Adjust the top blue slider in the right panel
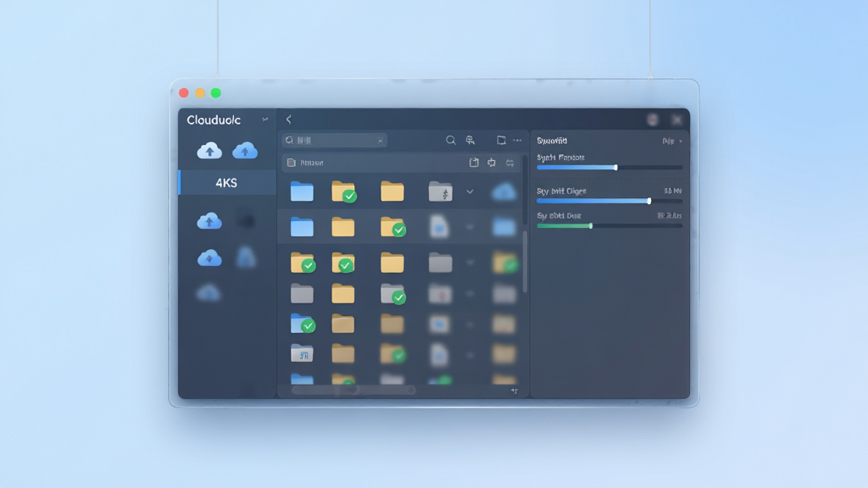The image size is (868, 488). pos(609,167)
